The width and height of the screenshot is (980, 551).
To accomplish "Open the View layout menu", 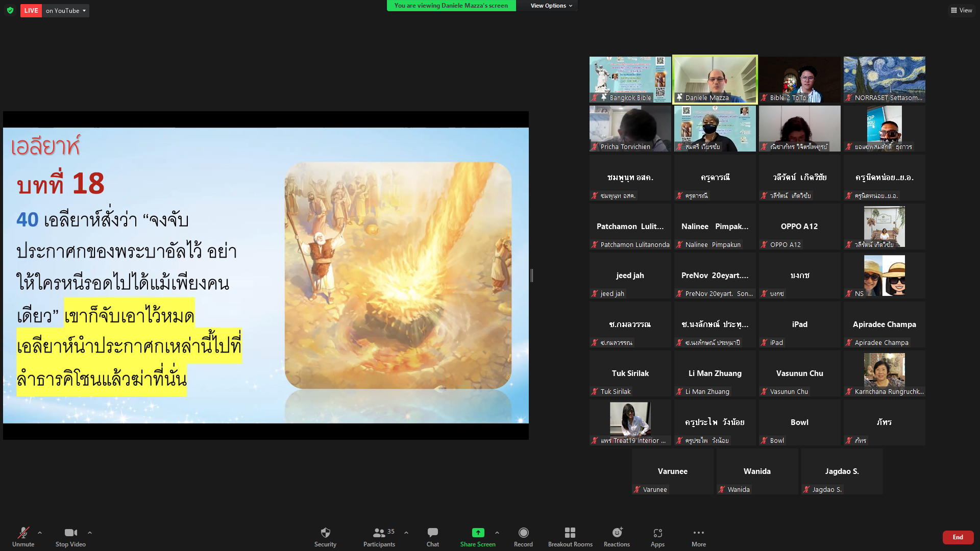I will 962,10.
